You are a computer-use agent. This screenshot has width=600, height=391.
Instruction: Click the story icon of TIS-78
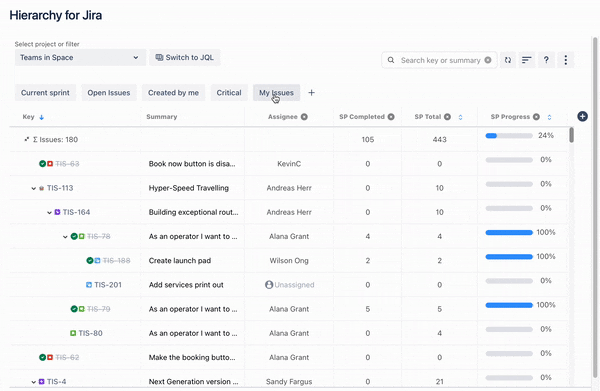point(82,236)
